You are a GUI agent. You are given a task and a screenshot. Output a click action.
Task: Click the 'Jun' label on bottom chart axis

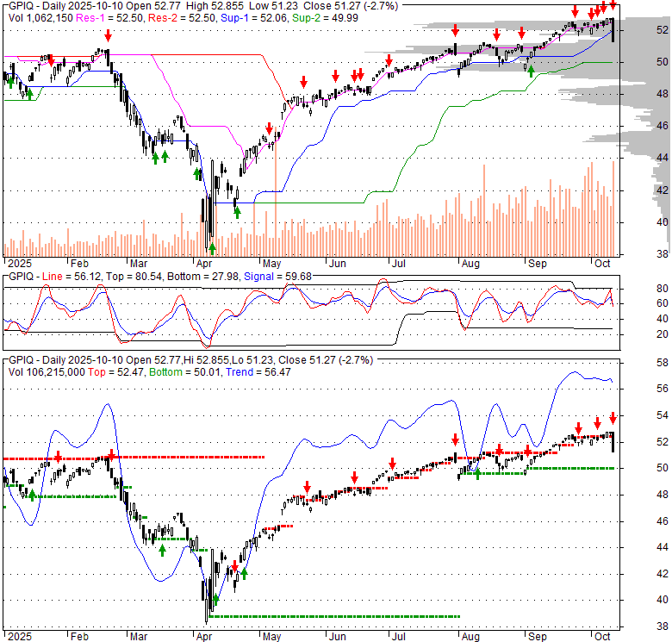click(x=337, y=637)
